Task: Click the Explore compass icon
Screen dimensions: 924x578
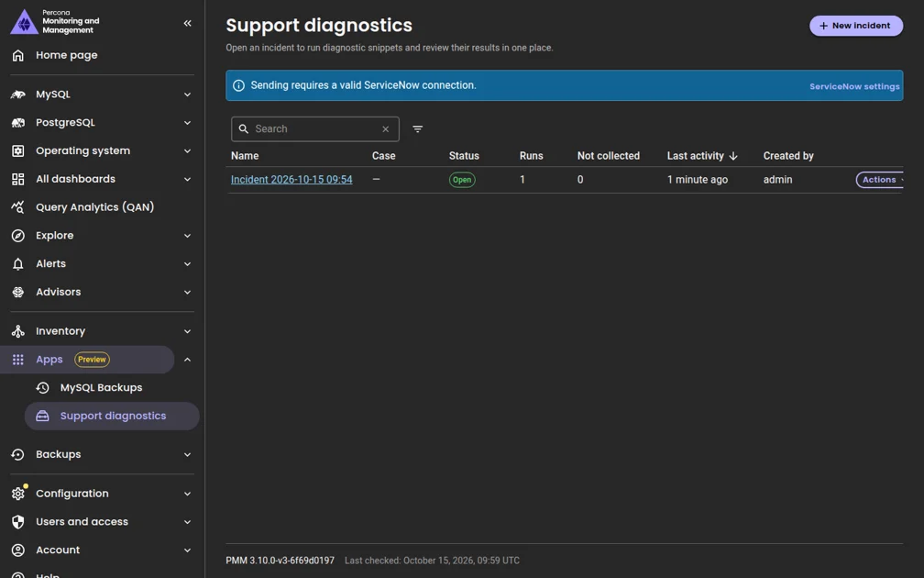Action: [x=18, y=236]
